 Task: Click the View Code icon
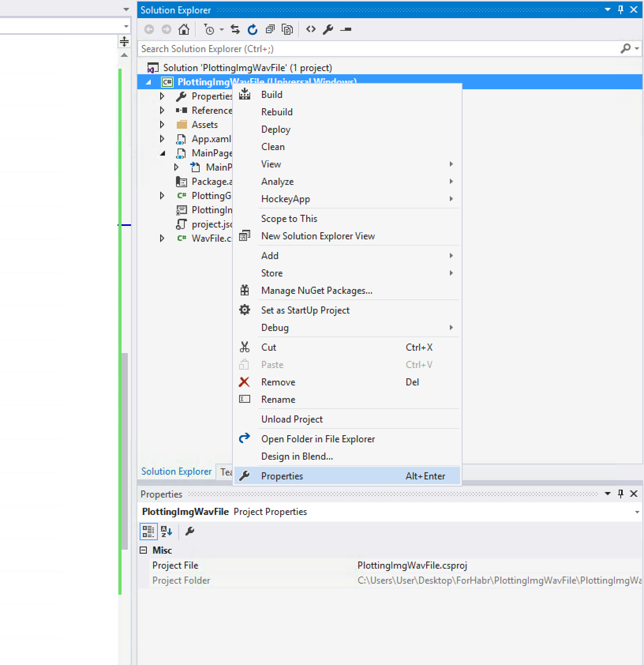click(x=311, y=29)
